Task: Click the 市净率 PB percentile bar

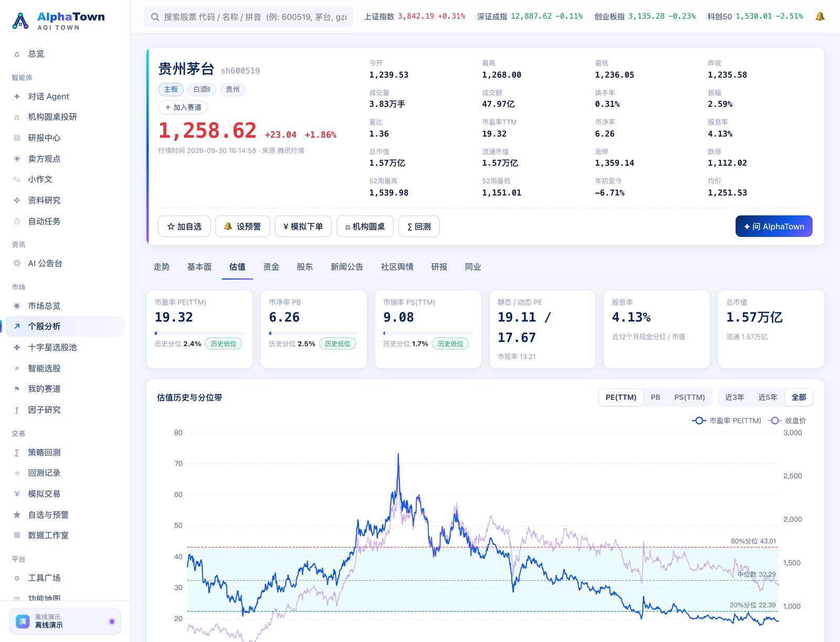Action: [313, 333]
